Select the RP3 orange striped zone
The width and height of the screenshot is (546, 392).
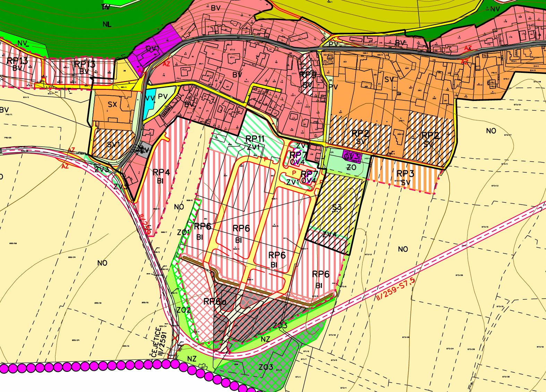click(405, 177)
